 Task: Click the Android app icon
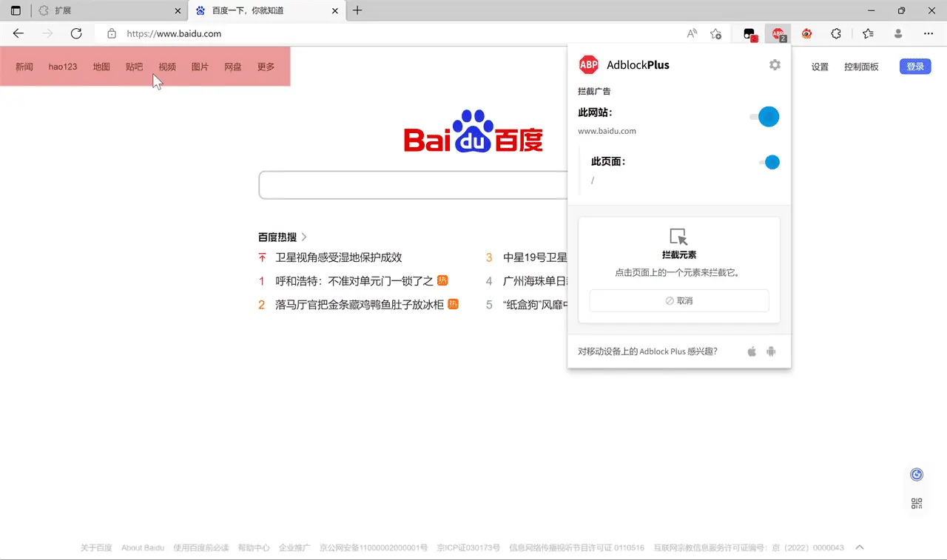tap(771, 351)
